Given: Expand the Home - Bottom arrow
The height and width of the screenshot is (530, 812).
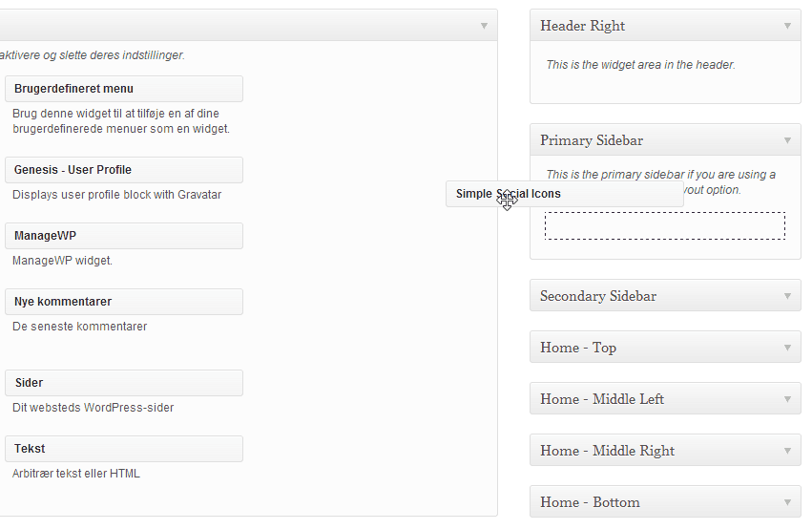Looking at the screenshot, I should click(x=787, y=502).
